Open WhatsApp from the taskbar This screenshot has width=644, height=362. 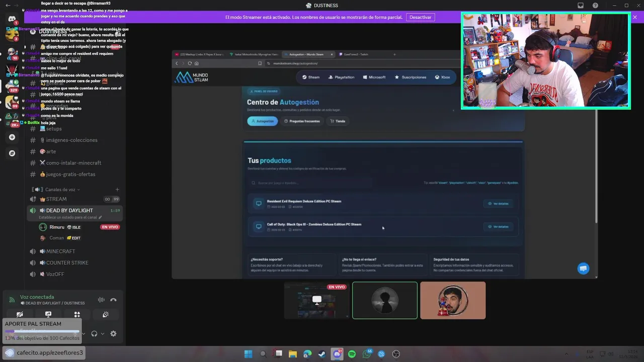(x=366, y=354)
